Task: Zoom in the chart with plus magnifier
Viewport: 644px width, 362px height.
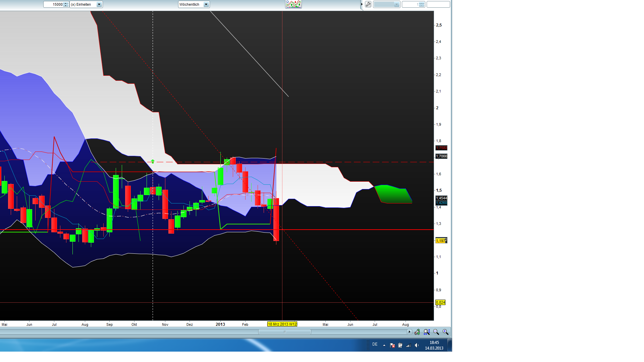Action: [x=445, y=332]
